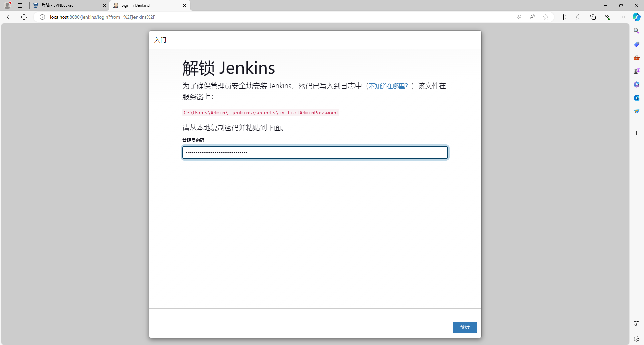
Task: Click the 不知道在哪里? help link
Action: point(388,86)
